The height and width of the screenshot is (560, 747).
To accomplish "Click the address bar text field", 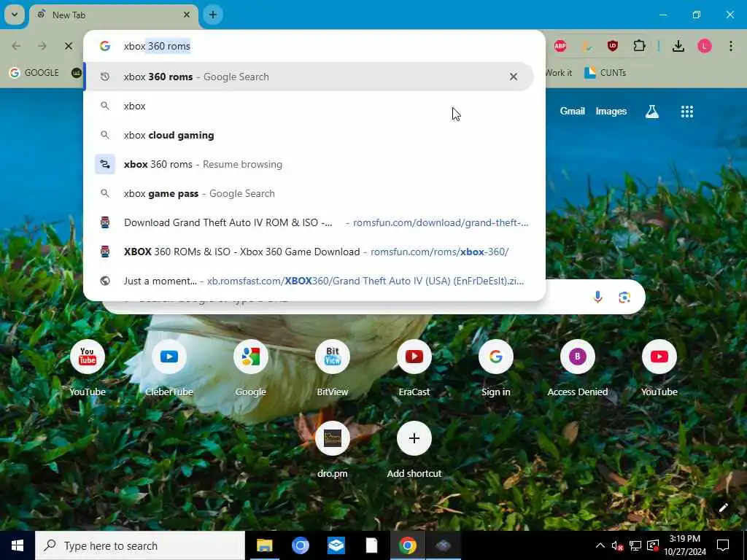I will 314,46.
